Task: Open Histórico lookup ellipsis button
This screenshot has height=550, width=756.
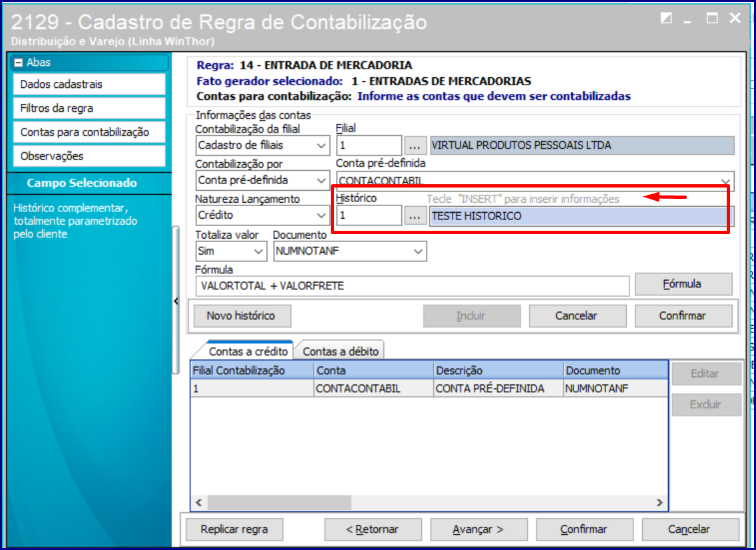Action: pos(415,215)
